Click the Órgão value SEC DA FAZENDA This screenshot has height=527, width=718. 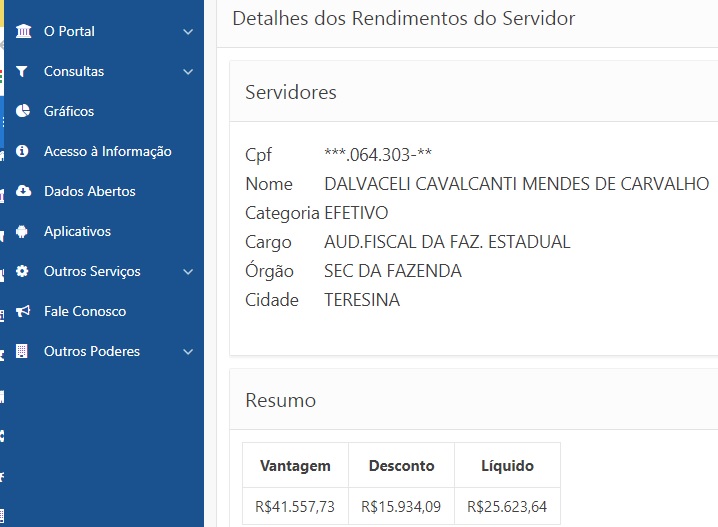click(x=393, y=271)
